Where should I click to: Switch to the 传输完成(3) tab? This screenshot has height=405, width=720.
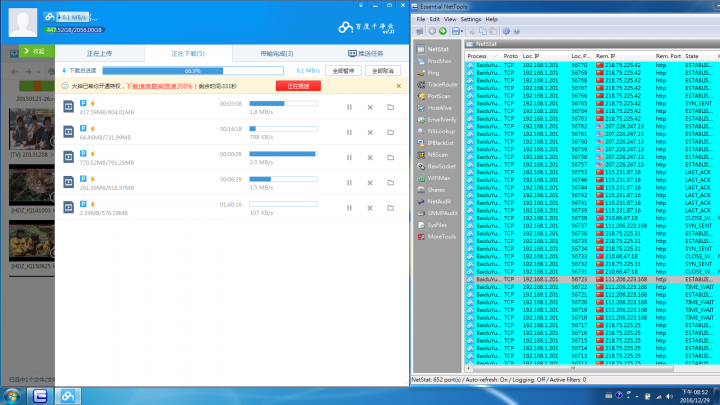click(x=276, y=53)
